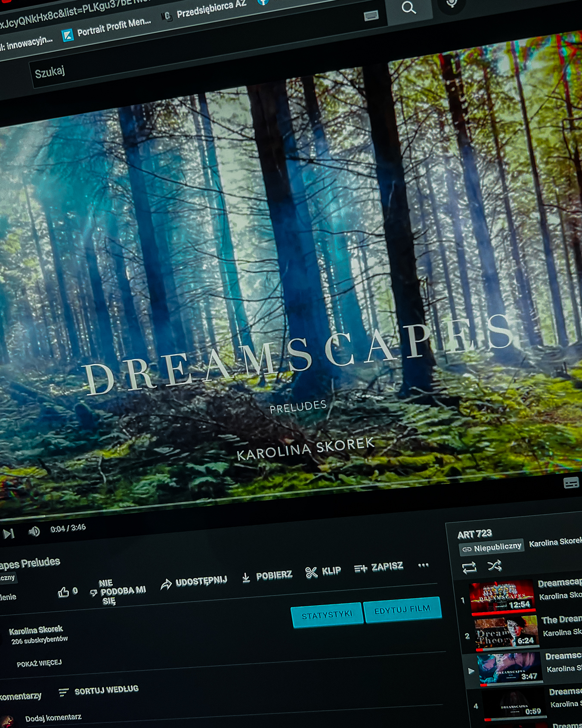Open the Przedsiębiorca AZ bookmark

coord(205,10)
